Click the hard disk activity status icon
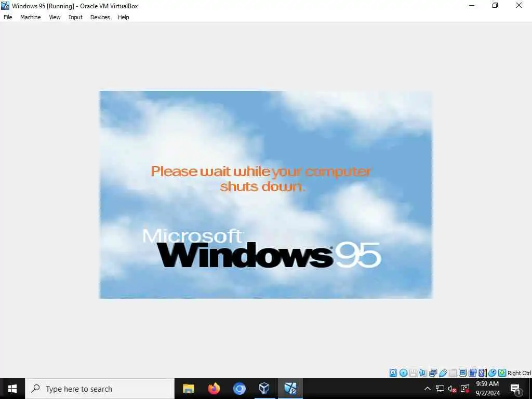Viewport: 532px width, 399px height. 393,373
